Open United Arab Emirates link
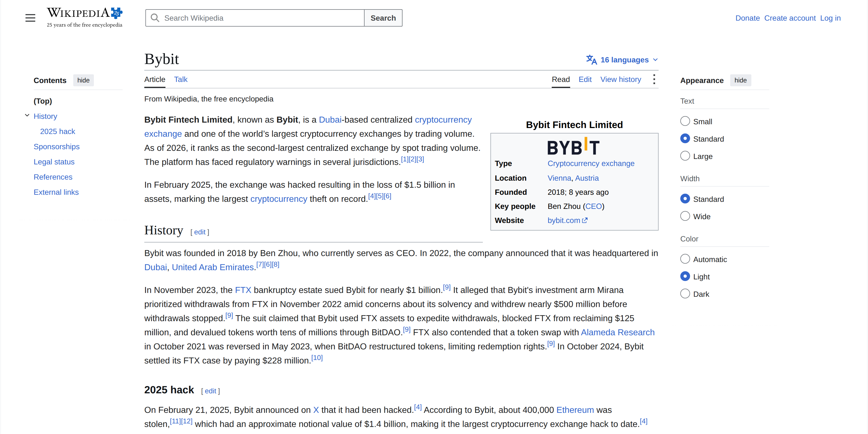Image resolution: width=868 pixels, height=434 pixels. coord(213,267)
